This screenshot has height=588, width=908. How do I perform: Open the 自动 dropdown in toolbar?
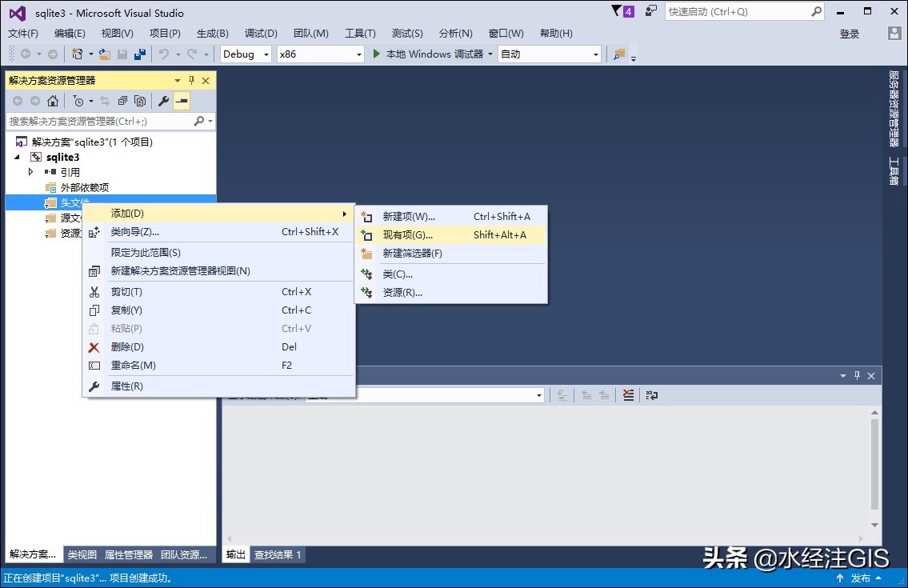pos(595,54)
